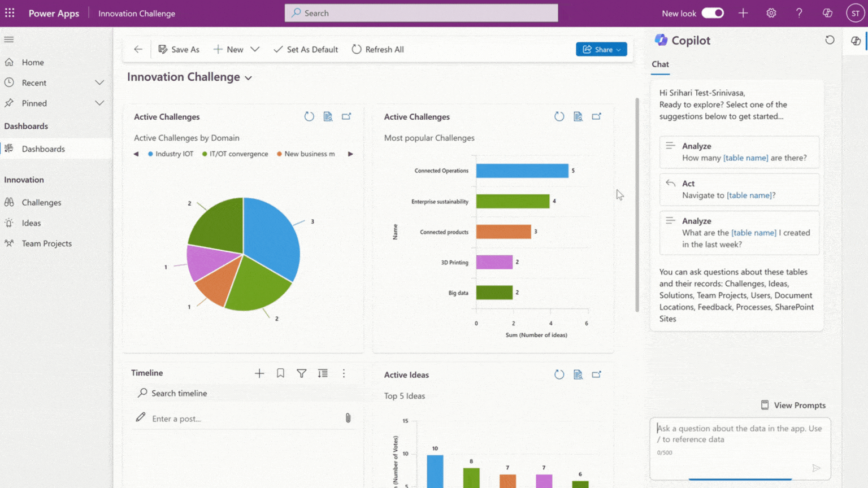The width and height of the screenshot is (868, 488).
Task: Add a new timeline record
Action: click(259, 373)
